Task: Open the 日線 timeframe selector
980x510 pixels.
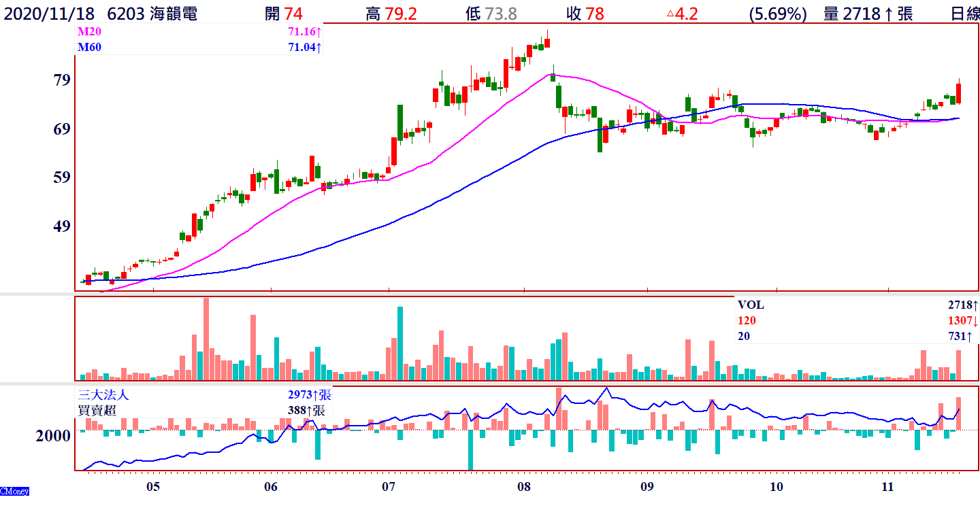Action: coord(965,14)
